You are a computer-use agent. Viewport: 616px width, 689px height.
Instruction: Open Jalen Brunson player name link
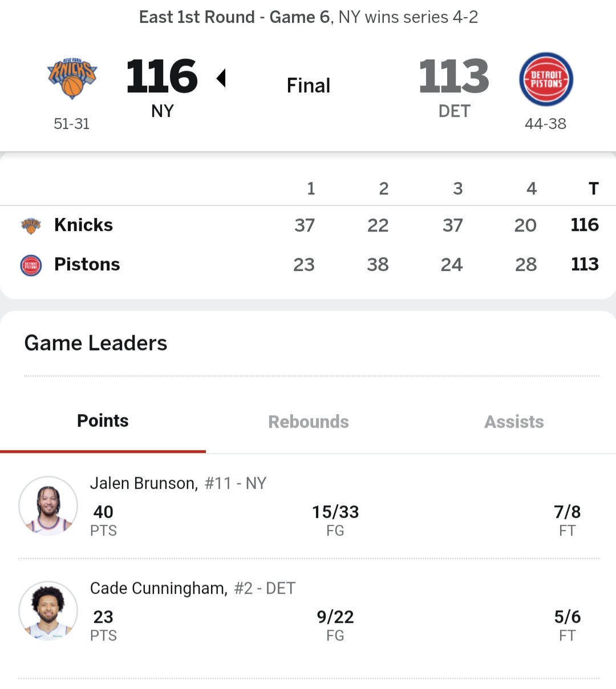(x=143, y=483)
